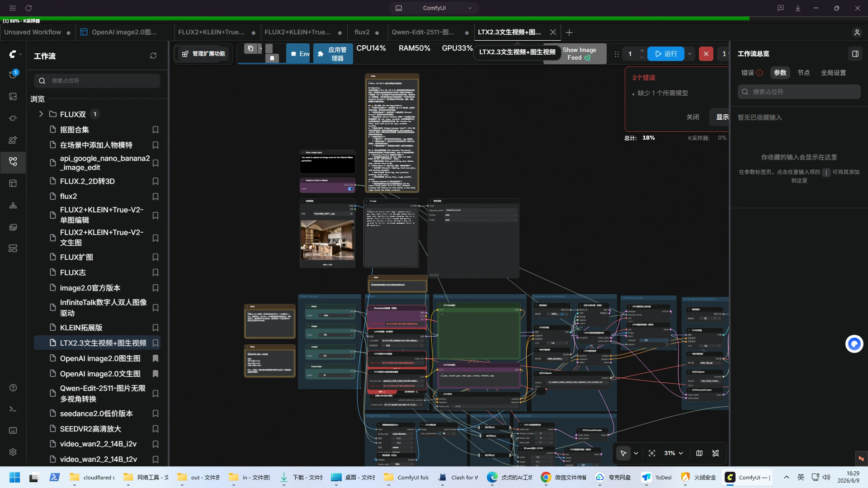Open the node library sidebar icon
The width and height of the screenshot is (868, 488).
click(x=13, y=140)
